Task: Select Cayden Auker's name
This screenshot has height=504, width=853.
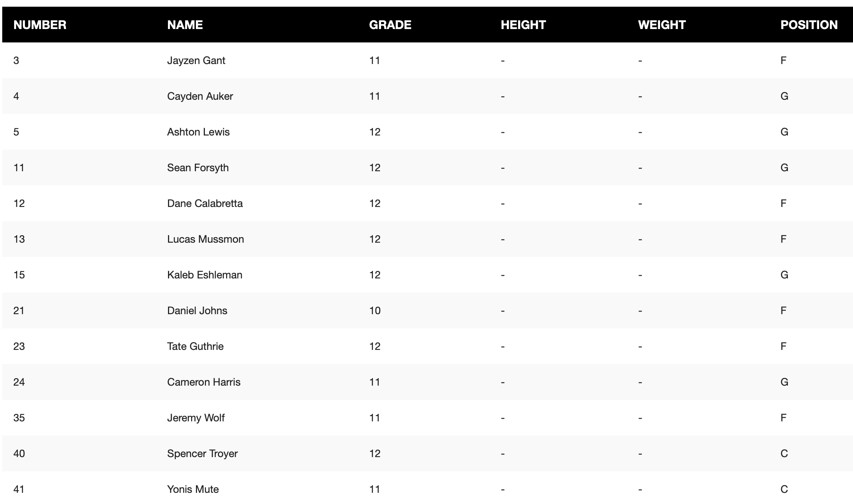Action: tap(200, 96)
